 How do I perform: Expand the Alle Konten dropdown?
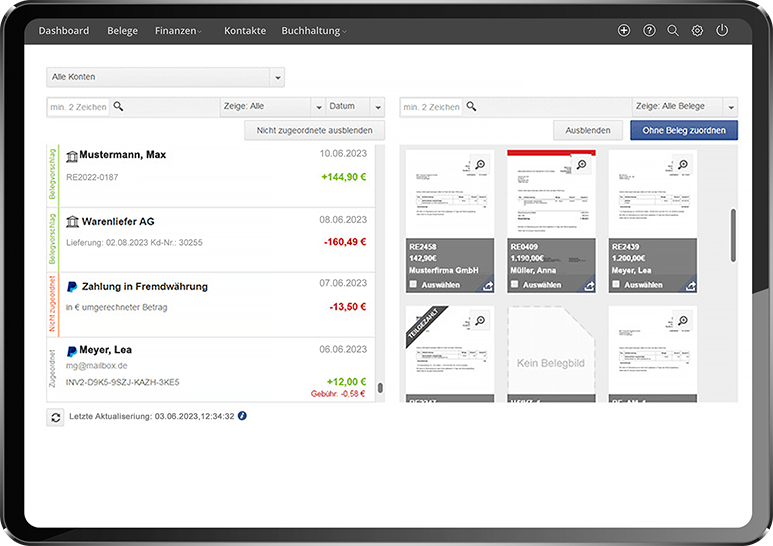278,77
